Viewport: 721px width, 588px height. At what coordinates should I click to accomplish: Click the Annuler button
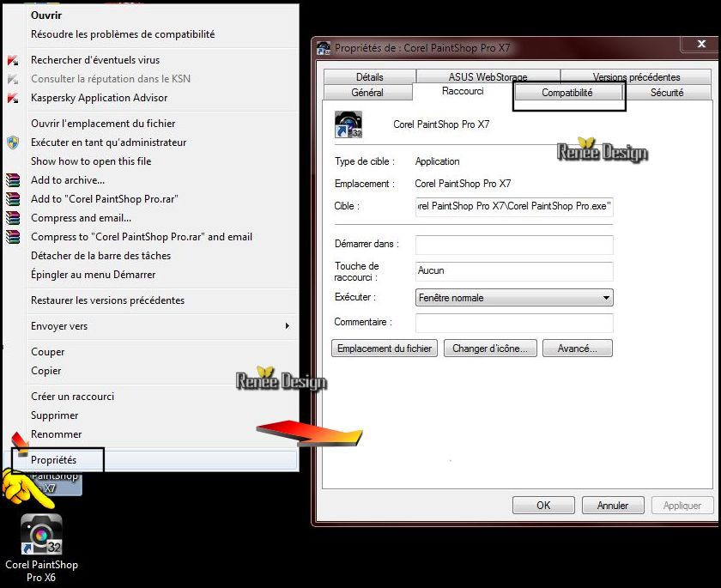point(613,506)
